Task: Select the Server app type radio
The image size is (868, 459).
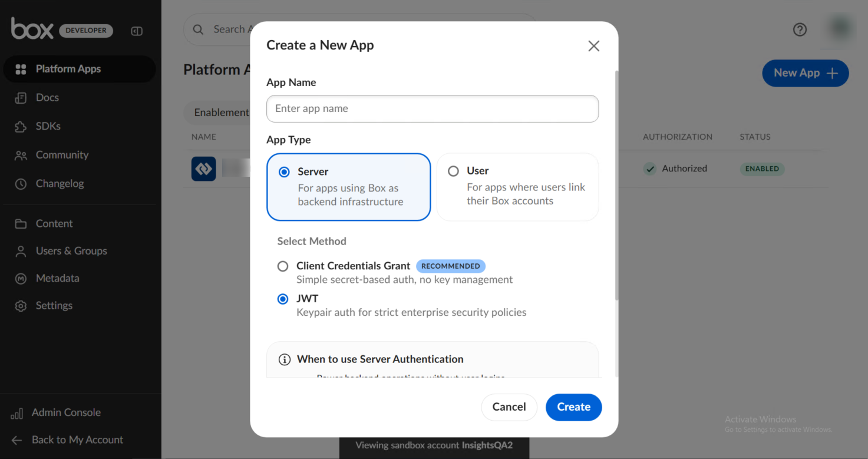Action: pyautogui.click(x=284, y=172)
